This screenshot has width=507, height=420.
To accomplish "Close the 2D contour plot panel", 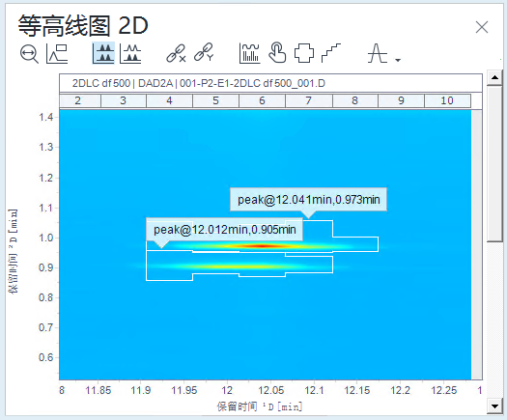I will pos(482,27).
